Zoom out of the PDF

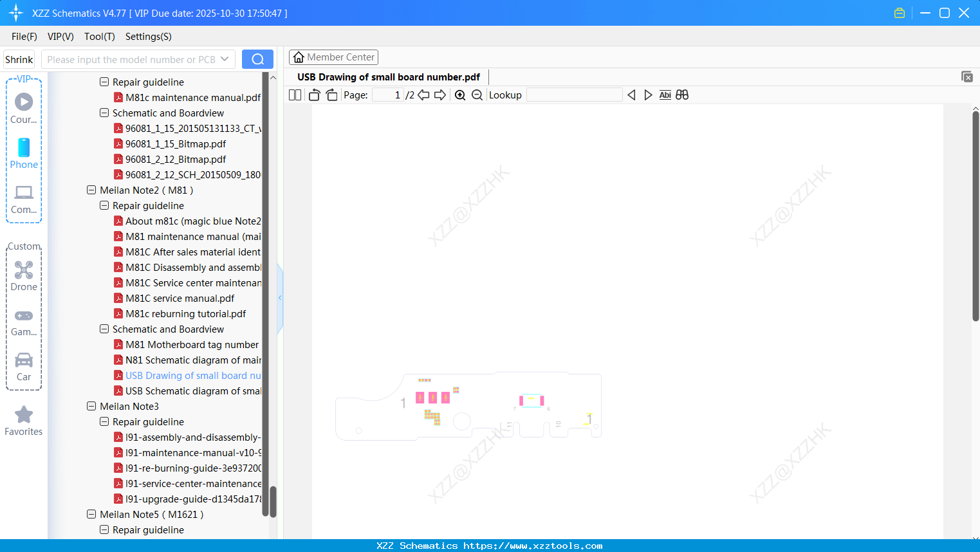(x=477, y=95)
